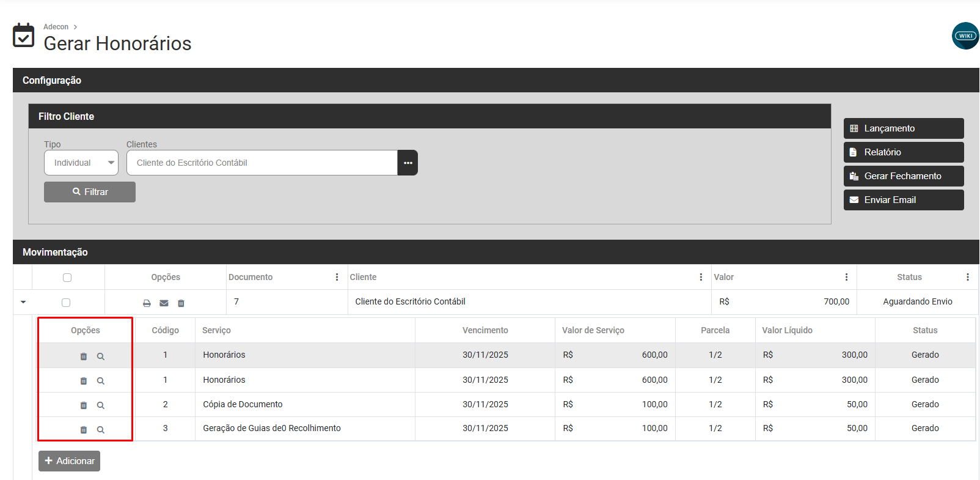This screenshot has height=480, width=980.
Task: Open the Tipo dropdown showing Individual
Action: point(81,163)
